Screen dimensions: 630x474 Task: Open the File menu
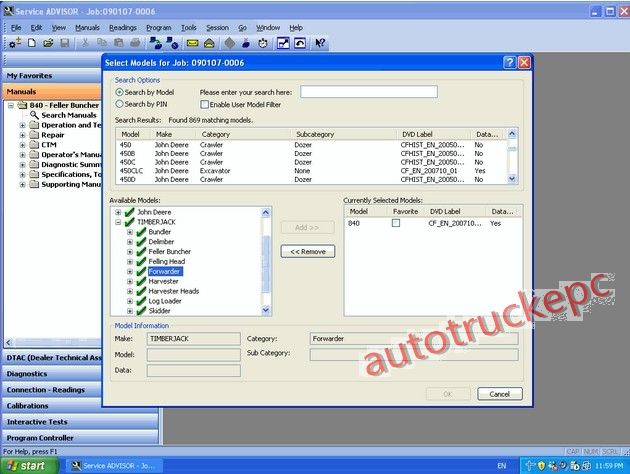point(16,28)
